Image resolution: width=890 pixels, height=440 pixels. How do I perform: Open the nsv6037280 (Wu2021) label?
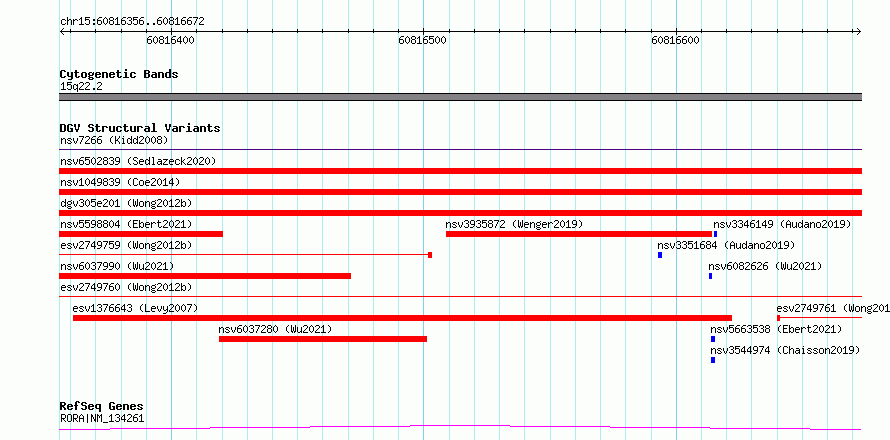click(x=275, y=329)
